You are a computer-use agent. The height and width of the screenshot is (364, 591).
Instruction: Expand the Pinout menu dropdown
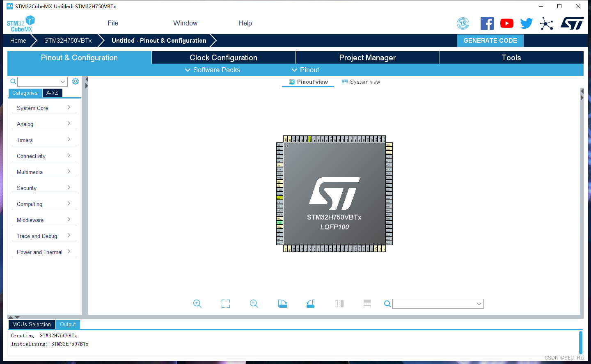click(305, 70)
